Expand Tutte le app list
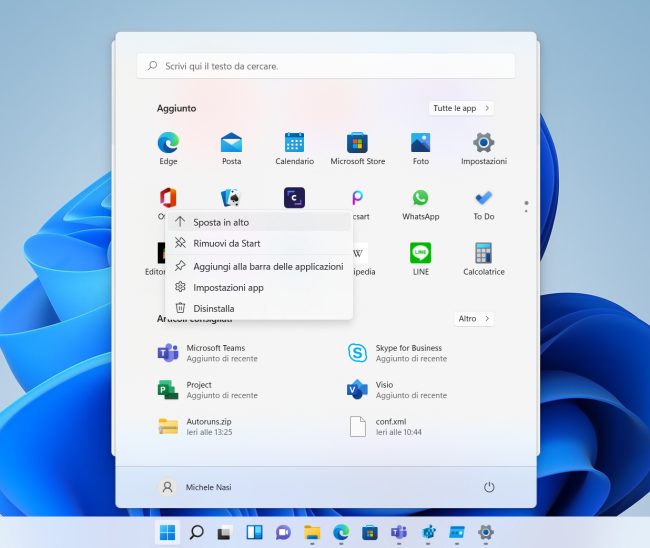This screenshot has width=650, height=548. 461,108
